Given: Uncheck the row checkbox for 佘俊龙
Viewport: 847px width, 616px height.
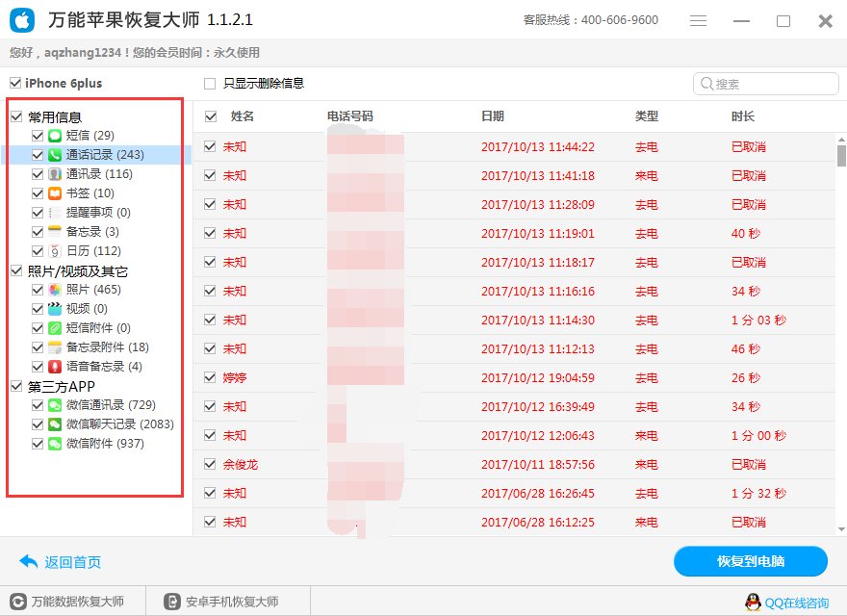Looking at the screenshot, I should point(209,464).
